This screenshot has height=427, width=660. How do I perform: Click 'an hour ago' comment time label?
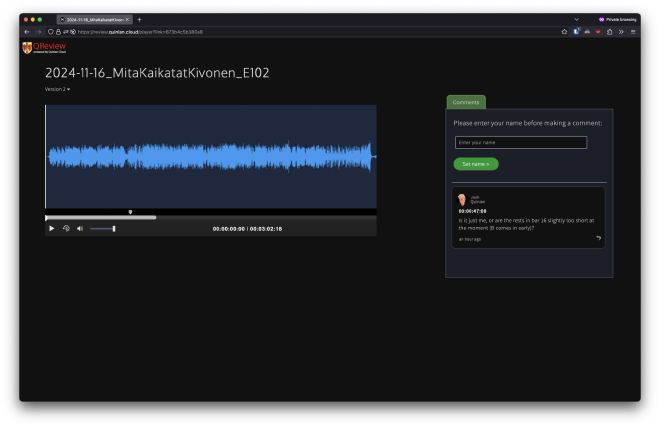[x=469, y=239]
